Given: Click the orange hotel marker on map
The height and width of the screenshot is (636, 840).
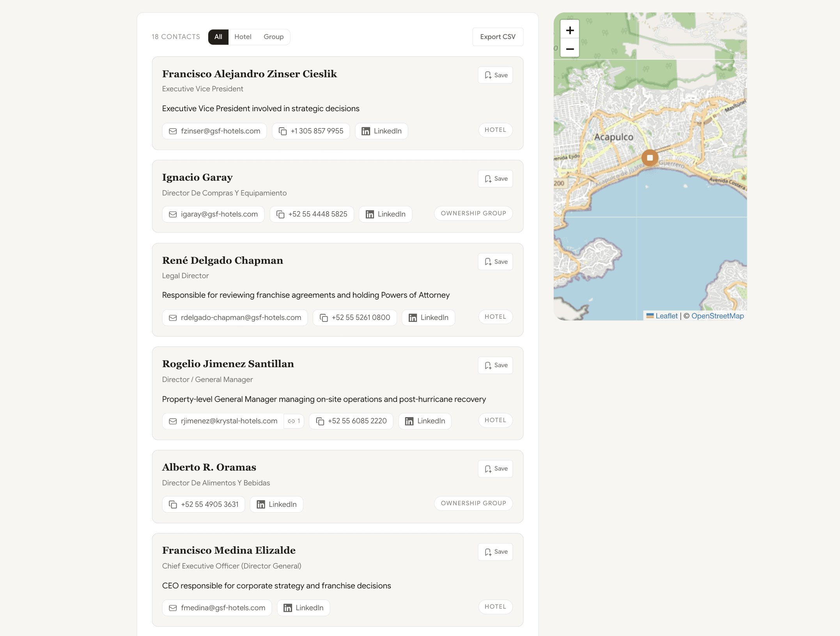Looking at the screenshot, I should coord(650,158).
